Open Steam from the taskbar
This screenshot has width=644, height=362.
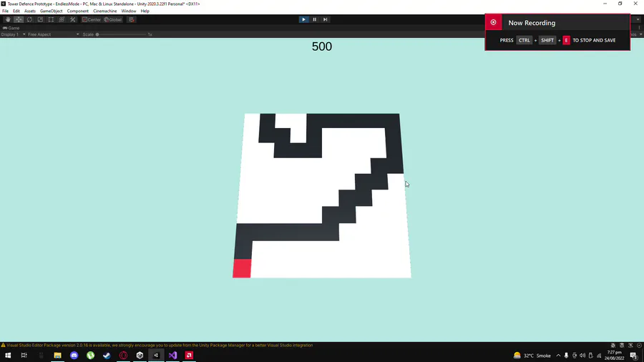[x=107, y=356]
